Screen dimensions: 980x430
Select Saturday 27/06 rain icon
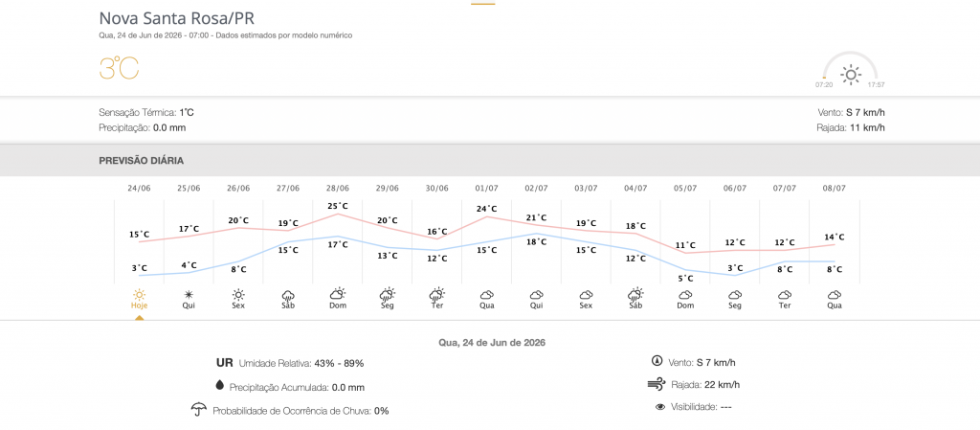(288, 294)
